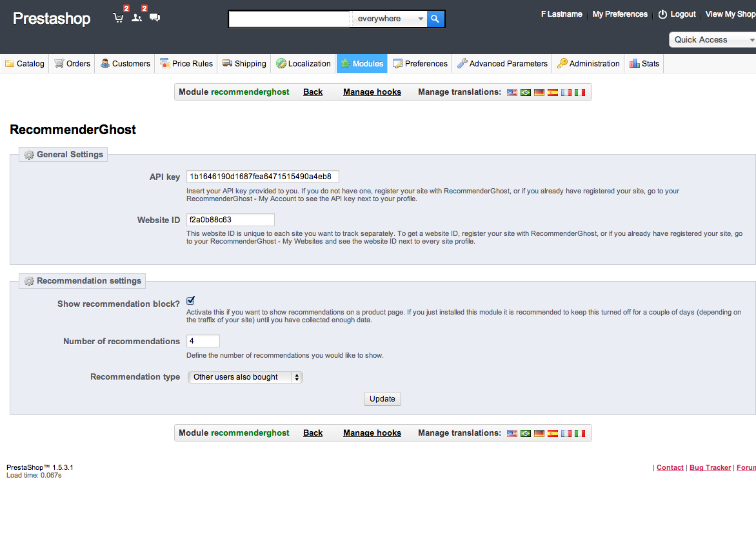The image size is (756, 544).
Task: Click the German flag in top translations bar
Action: [x=539, y=93]
